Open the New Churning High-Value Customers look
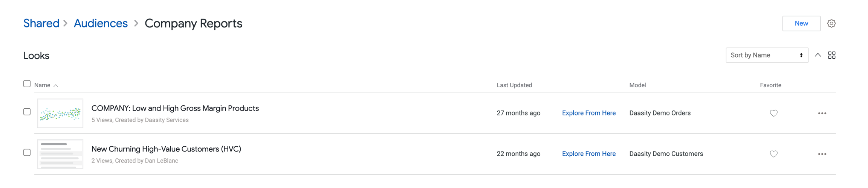Screen dimensions: 868x188 point(166,149)
